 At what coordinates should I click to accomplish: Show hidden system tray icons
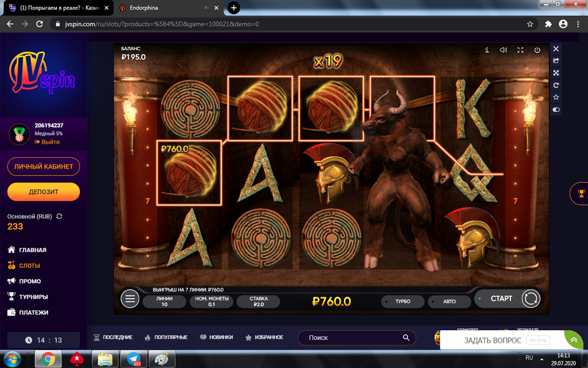542,359
